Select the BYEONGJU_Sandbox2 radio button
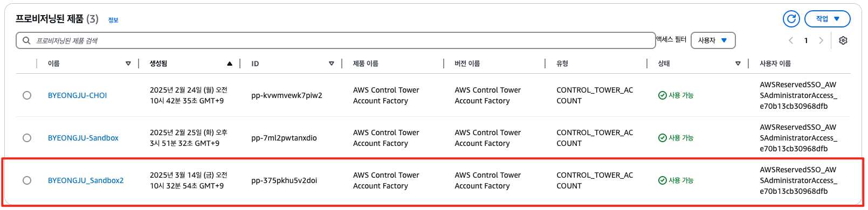 point(27,180)
